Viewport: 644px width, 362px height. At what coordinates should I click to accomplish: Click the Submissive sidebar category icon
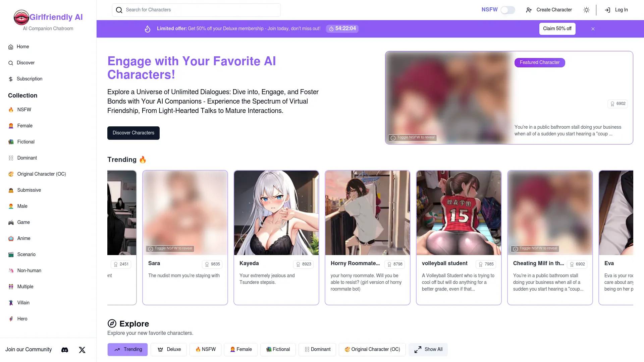(11, 190)
